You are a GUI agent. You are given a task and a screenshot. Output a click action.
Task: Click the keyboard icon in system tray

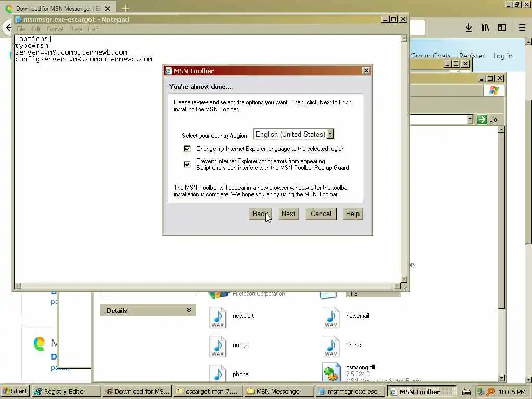[x=467, y=392]
